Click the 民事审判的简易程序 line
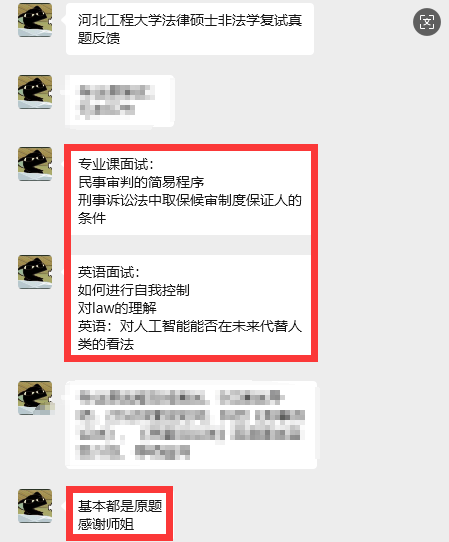 point(141,182)
